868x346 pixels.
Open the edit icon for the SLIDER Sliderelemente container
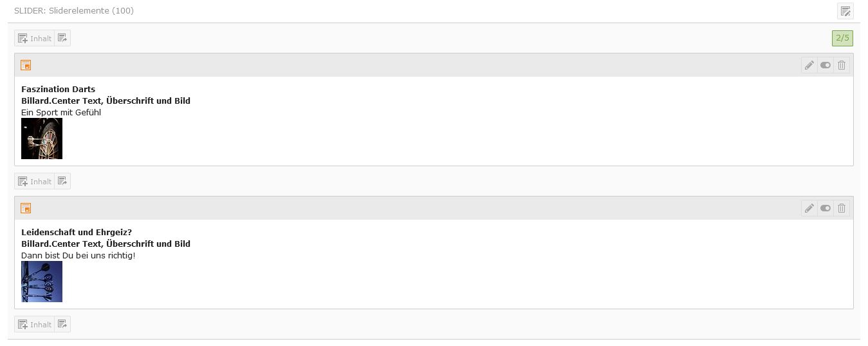tap(845, 11)
